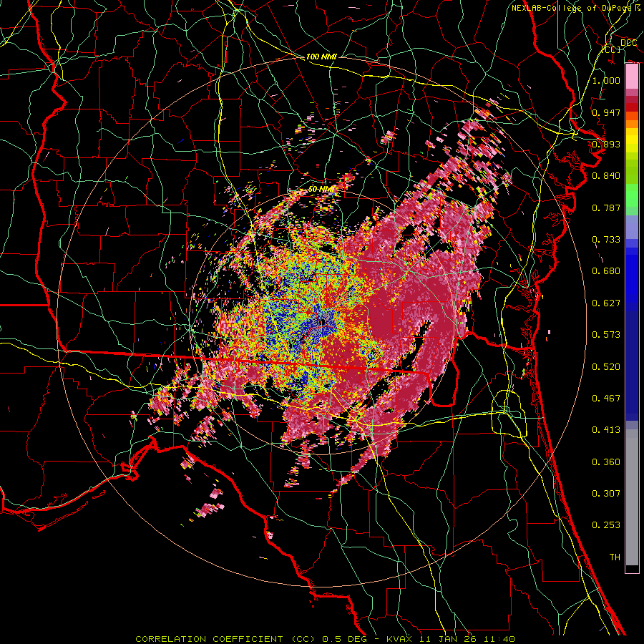Screen dimensions: 644x644
Task: Click the 11 JAN 26 date text
Action: (449, 639)
